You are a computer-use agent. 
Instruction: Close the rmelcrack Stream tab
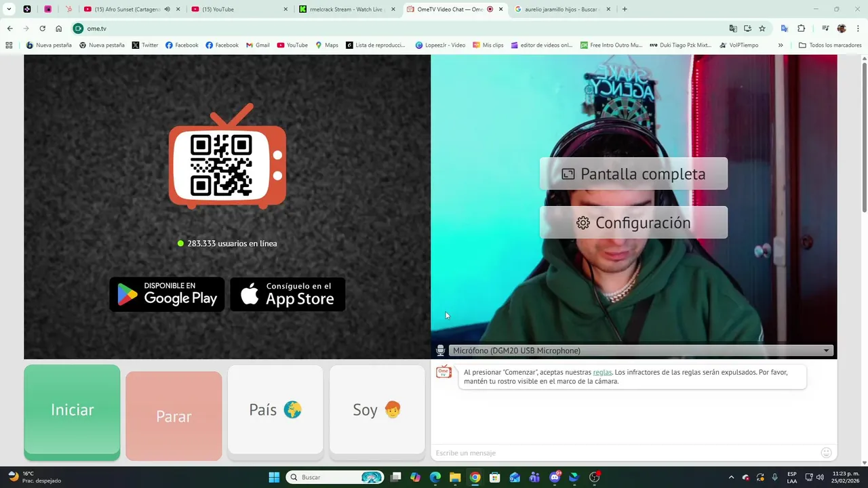click(393, 9)
